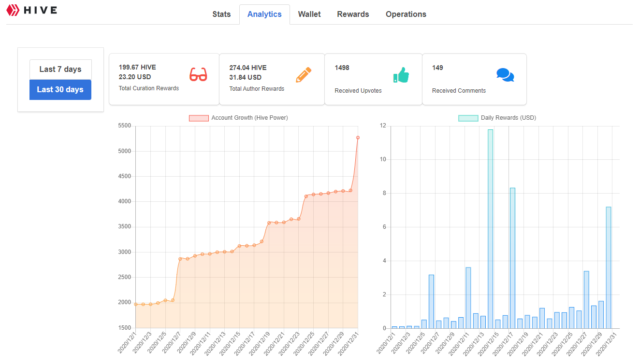Click the curation rewards glasses icon
The image size is (639, 364).
[x=198, y=75]
